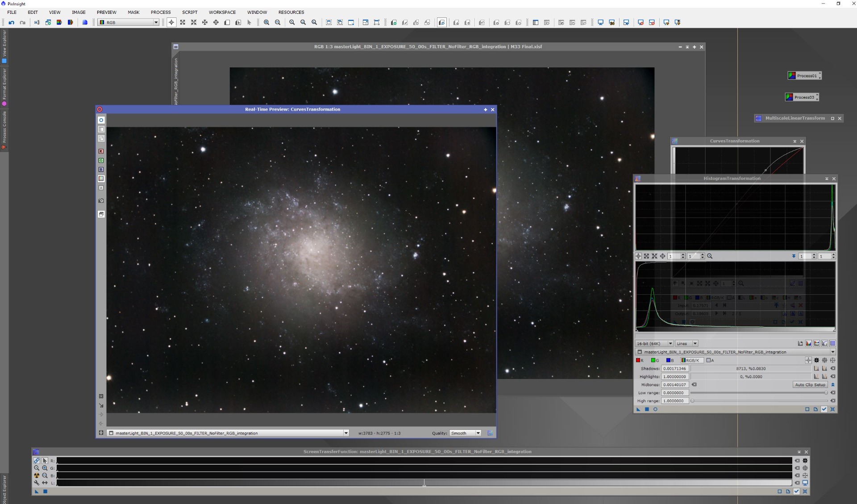This screenshot has width=857, height=504.
Task: Click the ScreenTransferFunction nuclear auto-stretch icon
Action: pos(37,475)
